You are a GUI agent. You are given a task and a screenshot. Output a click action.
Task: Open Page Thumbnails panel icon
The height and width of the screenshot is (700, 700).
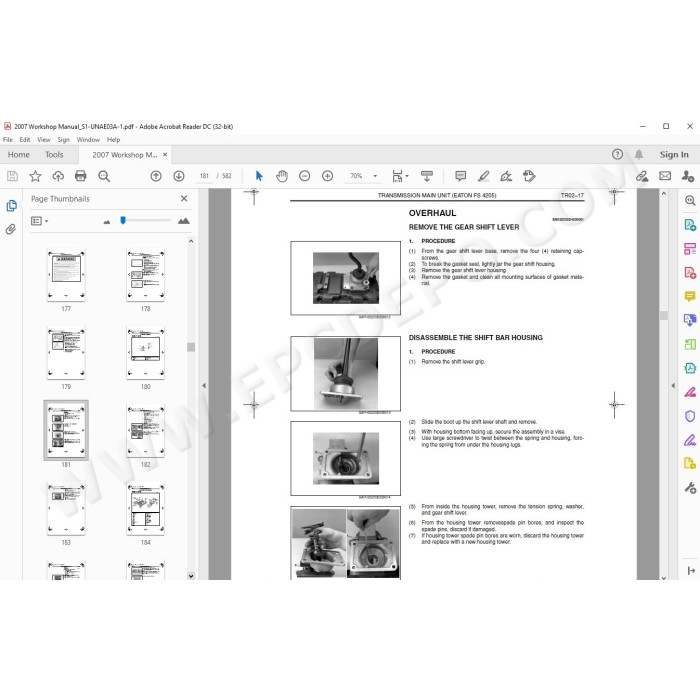(11, 205)
